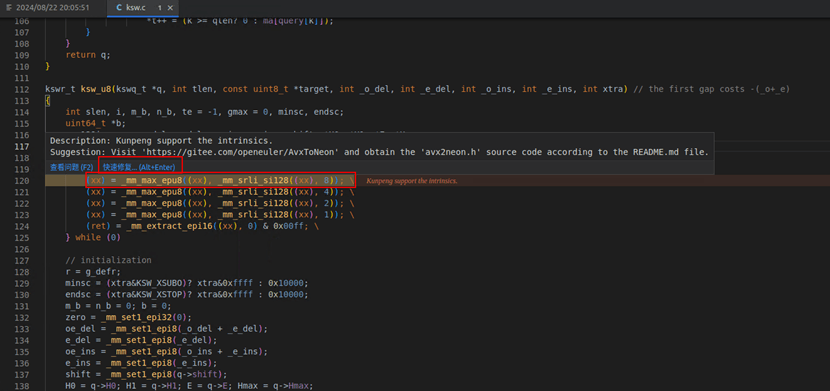Click the 'int slen, i, m_b' declaration line
Viewport: 830px width, 391px height.
click(205, 112)
